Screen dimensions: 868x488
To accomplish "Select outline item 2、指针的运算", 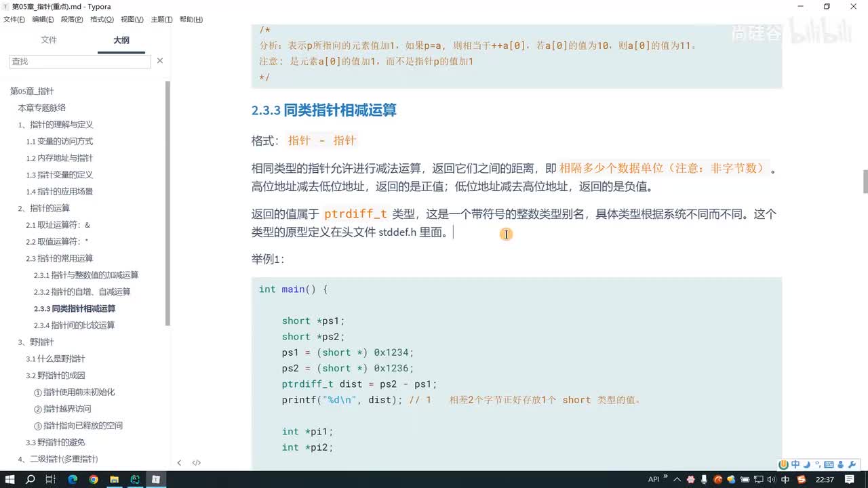I will (43, 208).
